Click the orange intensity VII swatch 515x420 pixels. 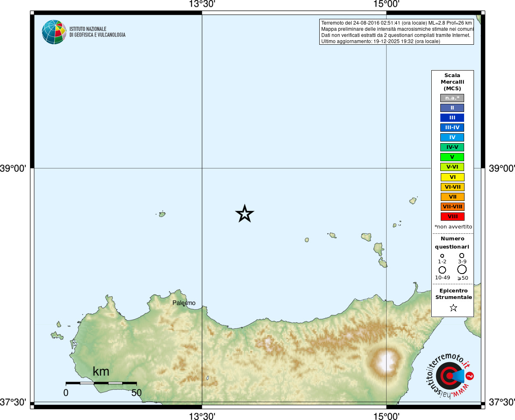[x=453, y=197]
